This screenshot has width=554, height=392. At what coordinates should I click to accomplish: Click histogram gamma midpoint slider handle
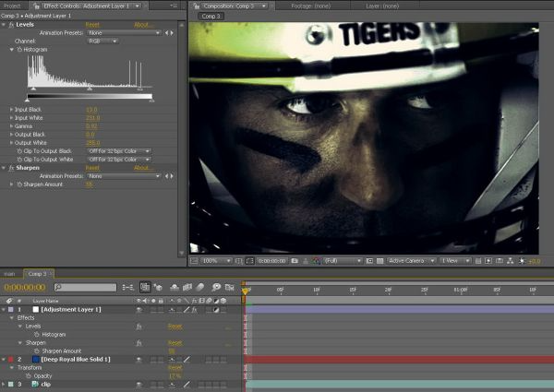pos(90,89)
